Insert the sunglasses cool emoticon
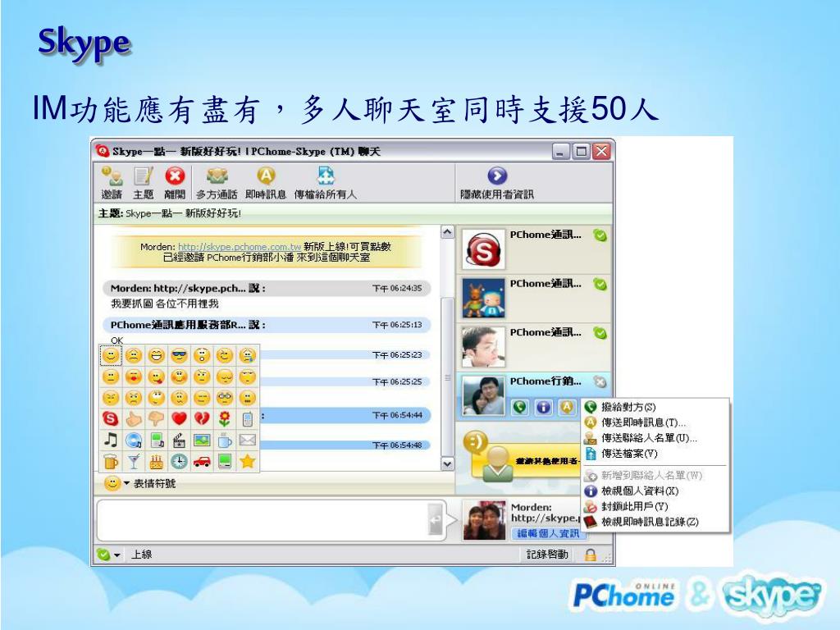Viewport: 840px width, 630px height. click(x=179, y=355)
